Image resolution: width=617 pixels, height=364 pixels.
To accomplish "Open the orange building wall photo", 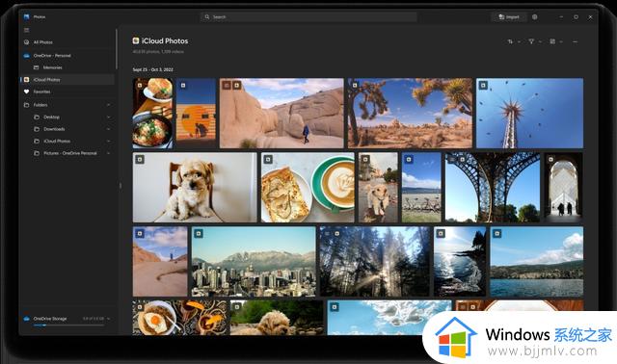I will tap(196, 114).
